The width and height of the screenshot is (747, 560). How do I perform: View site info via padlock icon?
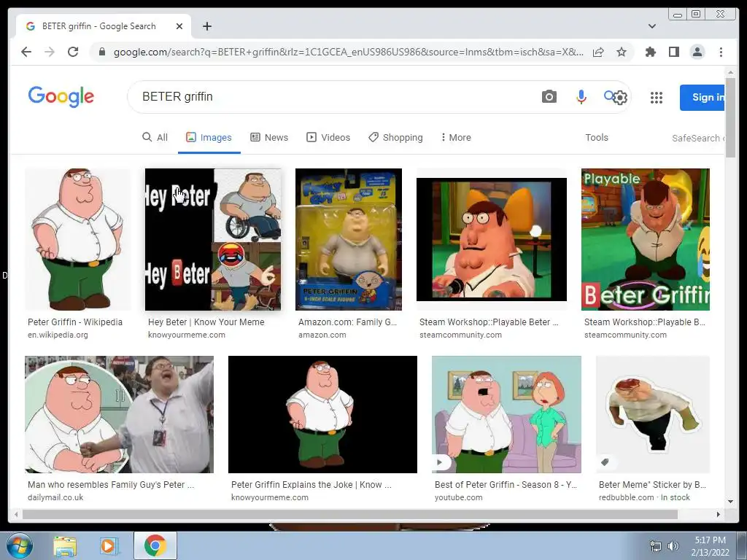(102, 52)
